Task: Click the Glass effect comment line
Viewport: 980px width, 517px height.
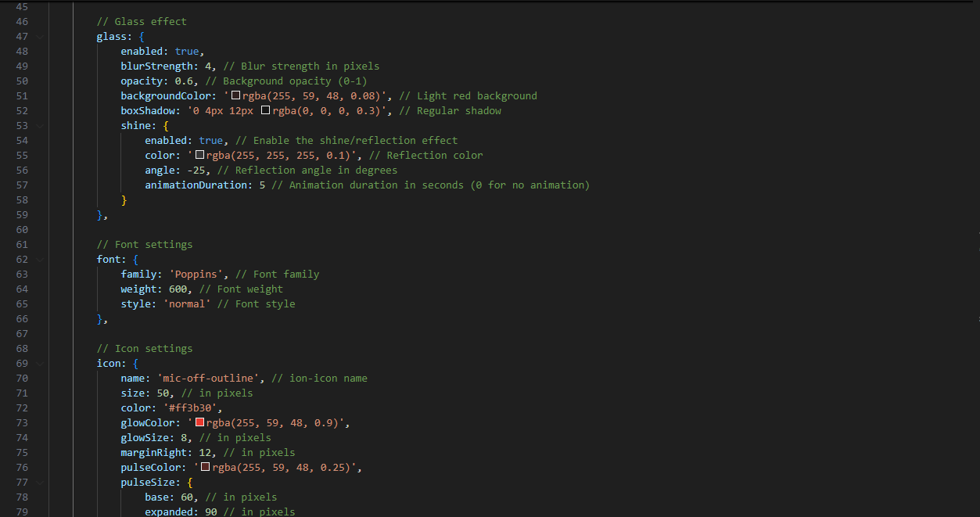Action: click(142, 22)
